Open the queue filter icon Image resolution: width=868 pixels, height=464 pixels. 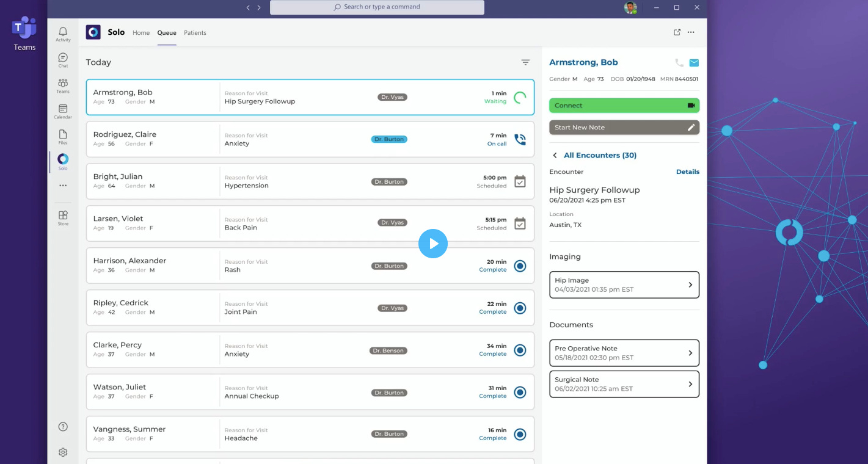[525, 62]
